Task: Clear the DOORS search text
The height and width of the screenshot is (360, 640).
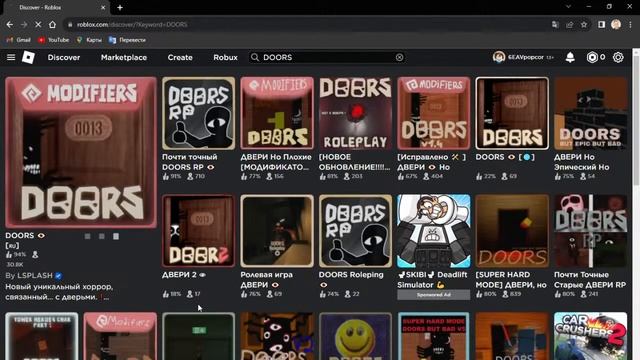Action: click(400, 58)
